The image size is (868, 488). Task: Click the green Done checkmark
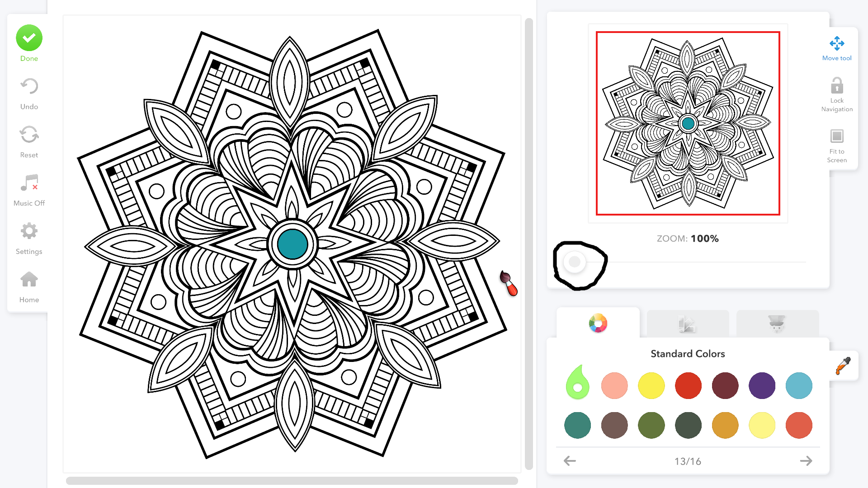[x=29, y=38]
